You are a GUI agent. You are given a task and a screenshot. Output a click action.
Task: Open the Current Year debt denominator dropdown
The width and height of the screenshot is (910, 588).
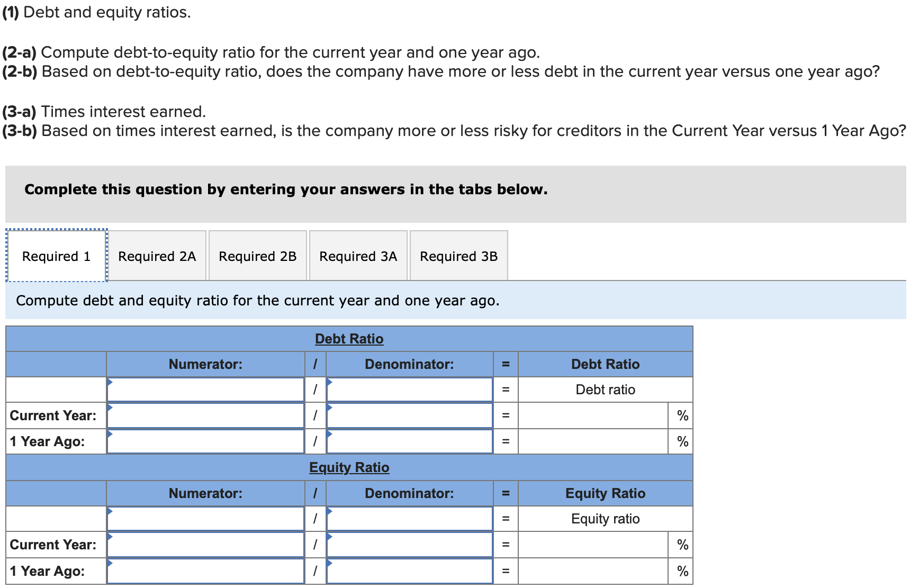[409, 415]
